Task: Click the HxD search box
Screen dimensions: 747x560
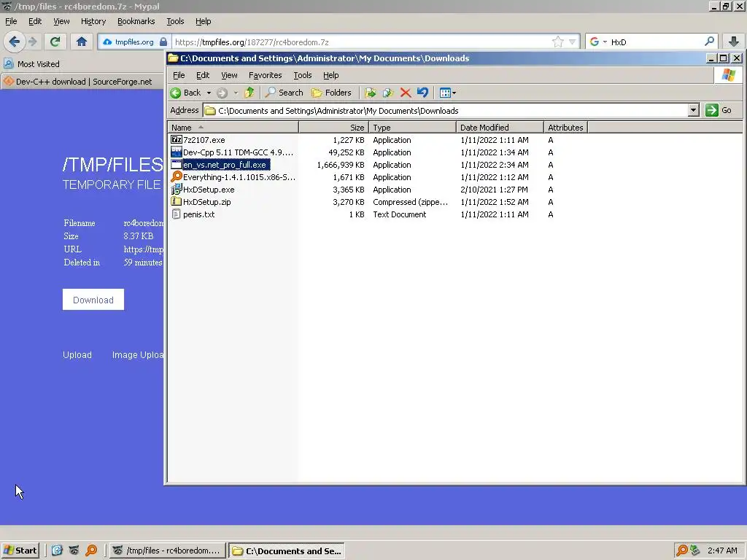Action: click(x=655, y=42)
